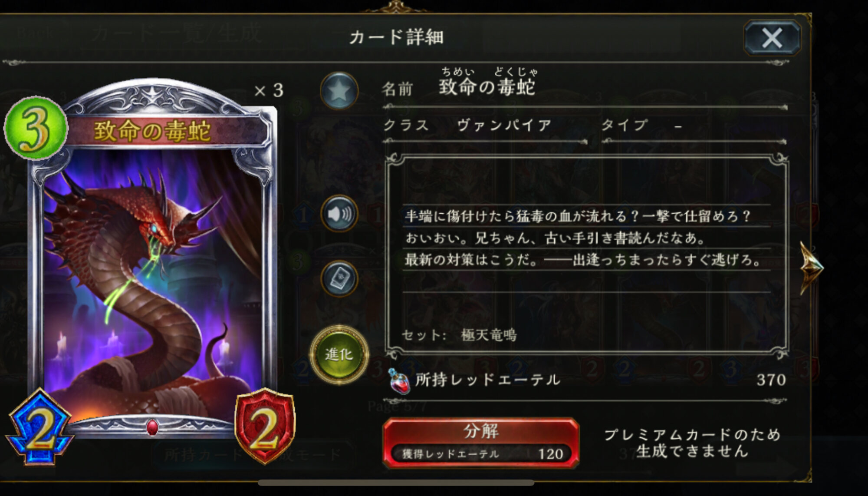Click the 所持レッドエーテル amount 370
This screenshot has width=868, height=496.
pos(771,380)
